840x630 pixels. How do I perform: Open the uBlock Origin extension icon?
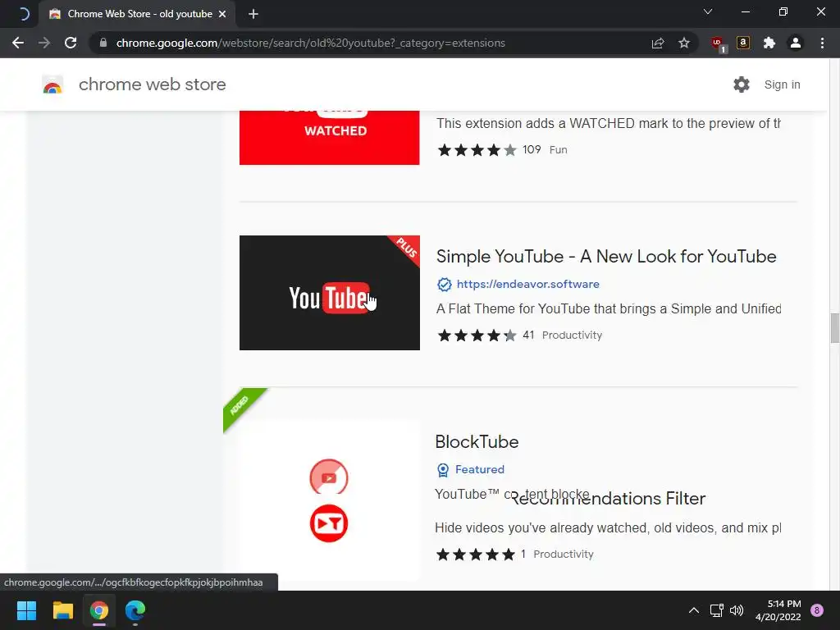coord(718,44)
